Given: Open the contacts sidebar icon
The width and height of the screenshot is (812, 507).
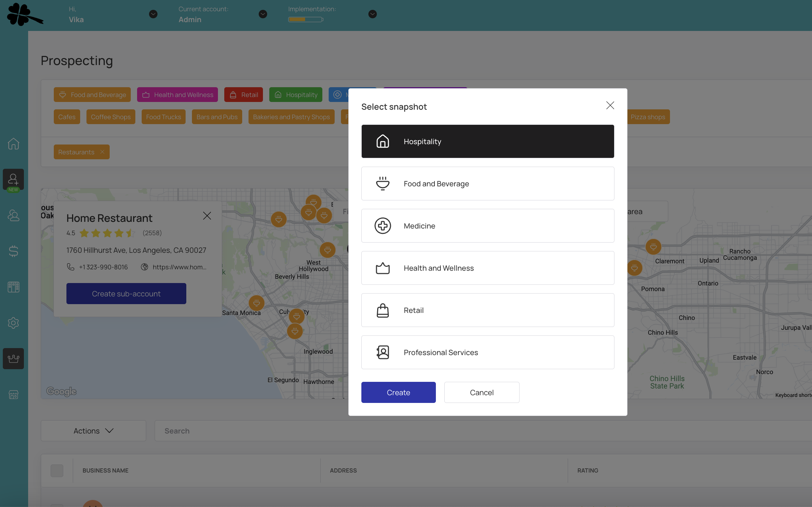Looking at the screenshot, I should tap(13, 215).
